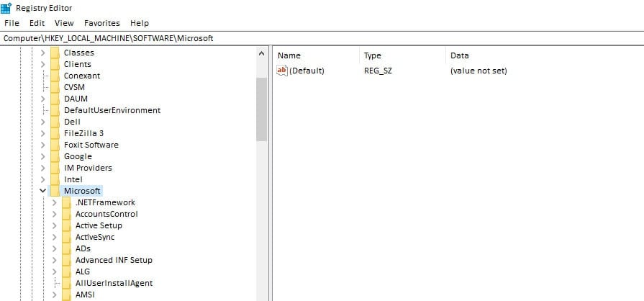Expand the Advanced INF Setup key

[54, 260]
